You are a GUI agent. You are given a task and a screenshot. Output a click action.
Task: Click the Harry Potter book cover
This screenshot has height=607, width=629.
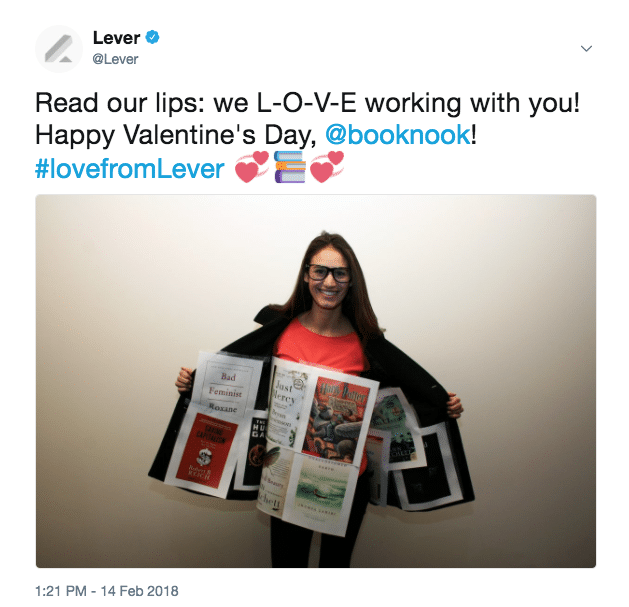pyautogui.click(x=337, y=418)
